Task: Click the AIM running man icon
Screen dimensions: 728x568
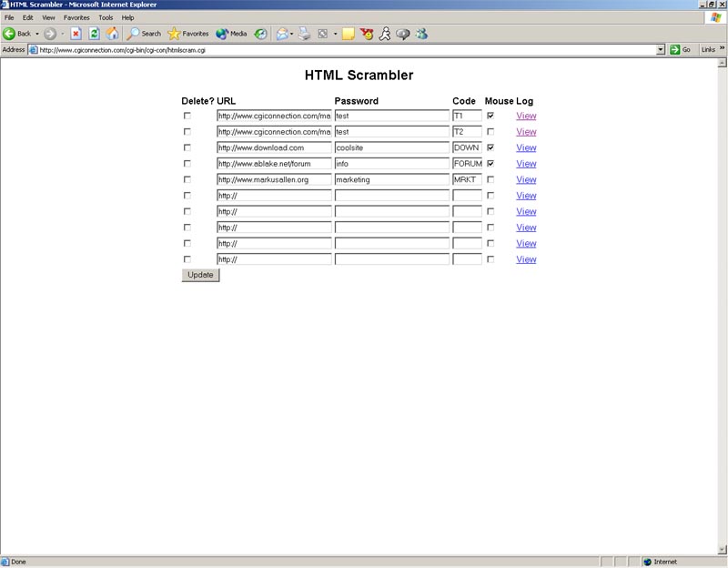Action: click(x=385, y=34)
